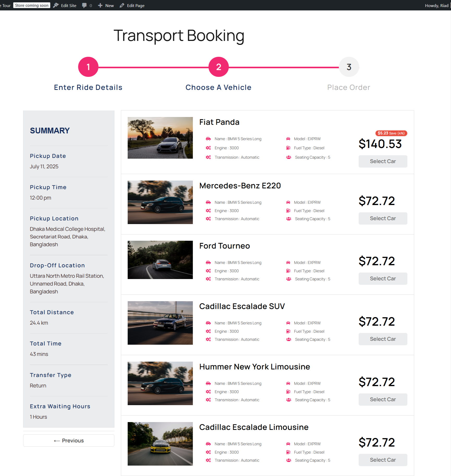
Task: Click the Edit Page pencil icon
Action: coord(122,5)
